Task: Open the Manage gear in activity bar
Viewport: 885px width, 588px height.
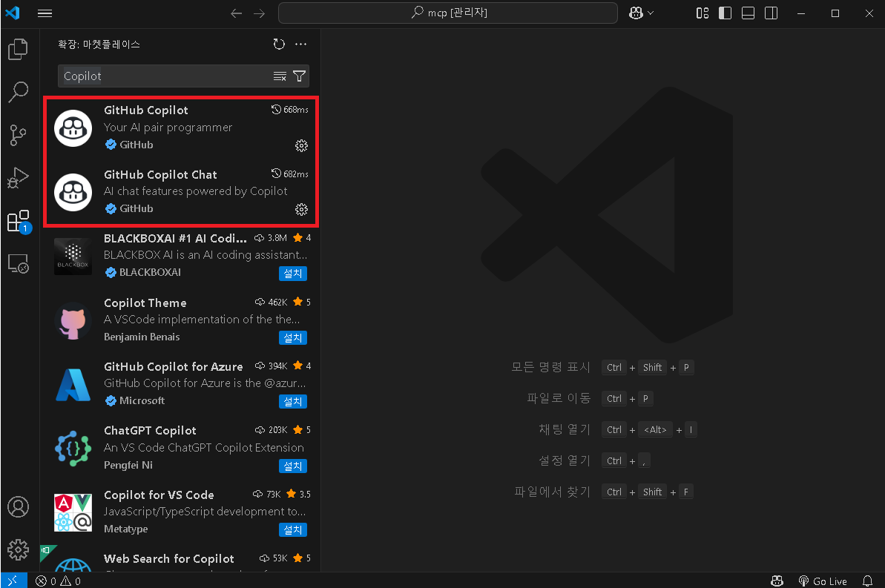Action: tap(18, 549)
